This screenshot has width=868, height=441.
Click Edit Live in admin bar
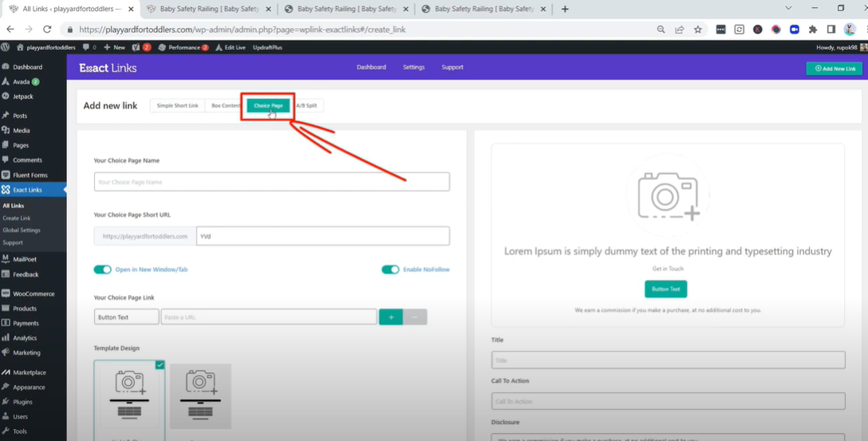231,48
